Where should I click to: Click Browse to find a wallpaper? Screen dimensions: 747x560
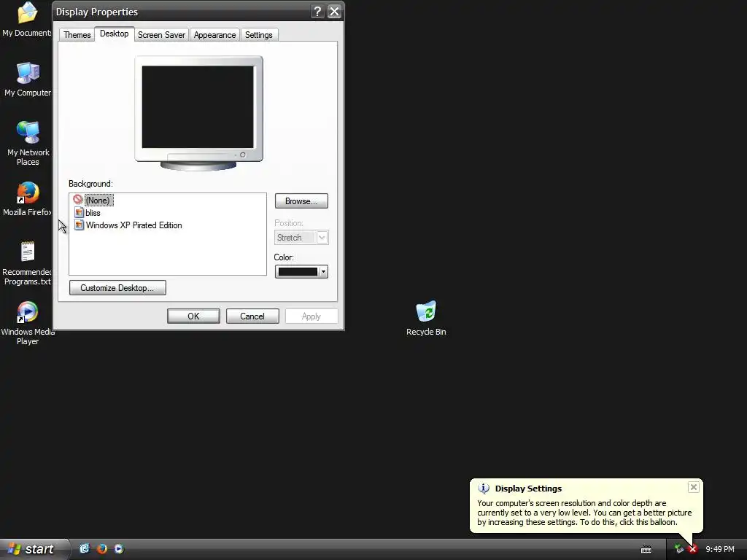301,201
